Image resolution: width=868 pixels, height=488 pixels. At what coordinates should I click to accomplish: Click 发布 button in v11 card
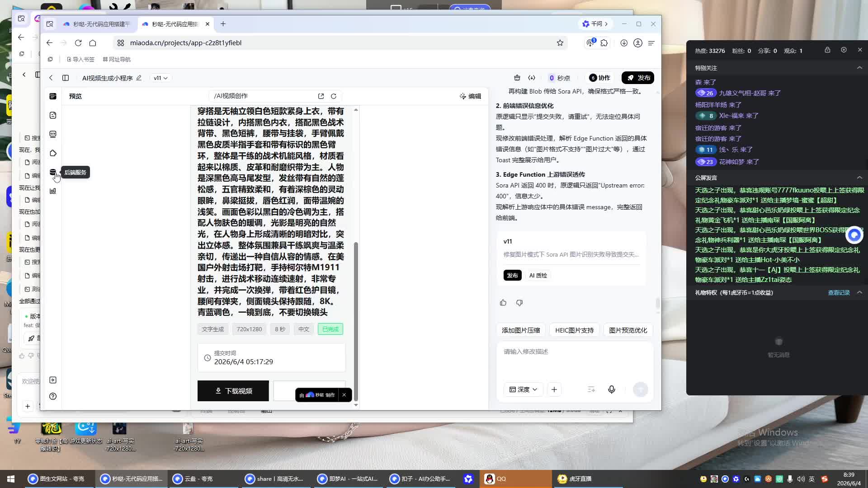pos(512,275)
